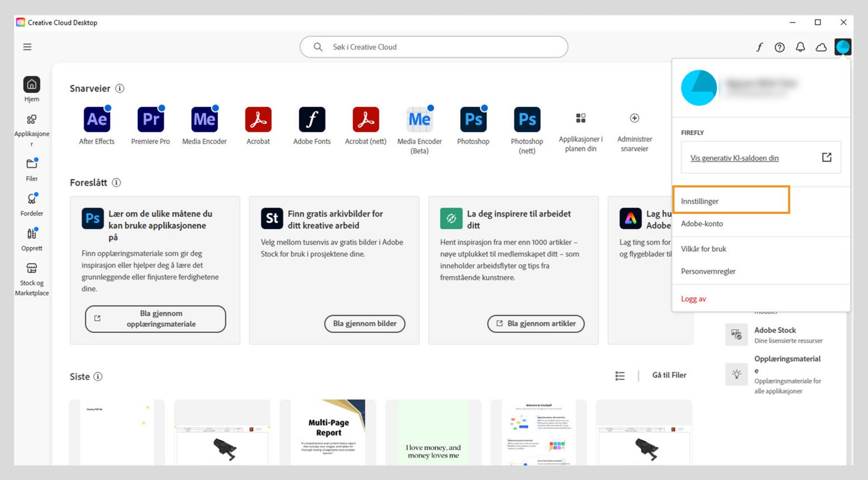Focus the Søk i Creative Cloud field
Screen dimensions: 868x480
[x=434, y=47]
